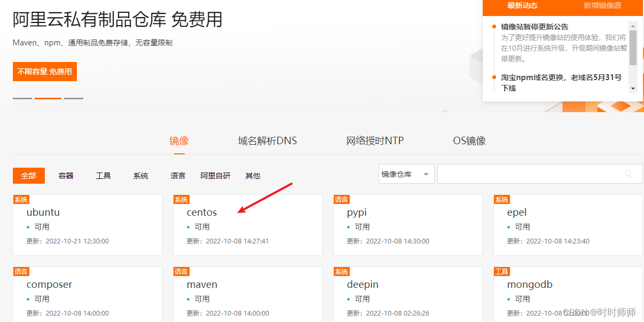The height and width of the screenshot is (322, 644).
Task: Switch to the 镜像 tab
Action: click(179, 141)
